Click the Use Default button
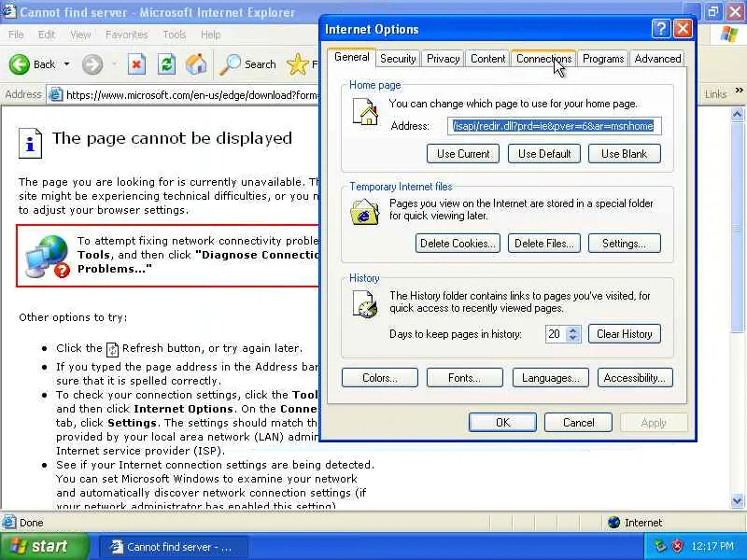 544,154
